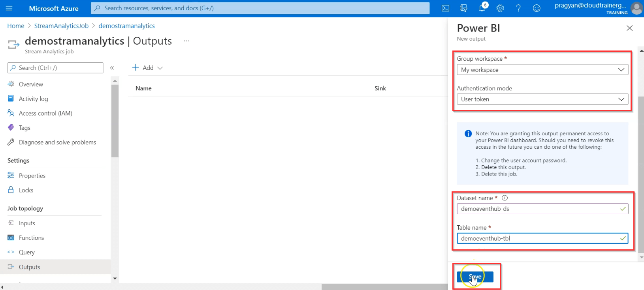Click the Sink column header

[x=380, y=88]
